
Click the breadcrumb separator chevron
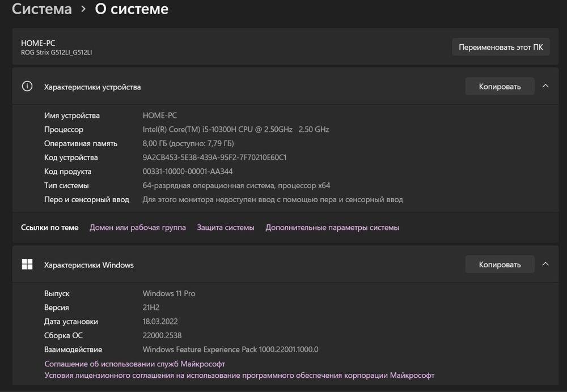click(83, 9)
